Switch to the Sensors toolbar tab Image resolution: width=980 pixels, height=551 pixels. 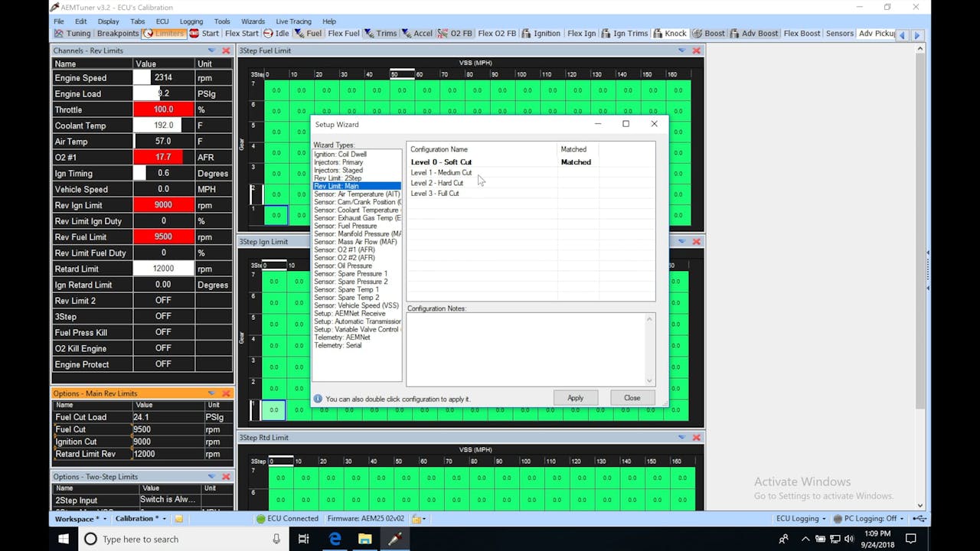coord(839,33)
